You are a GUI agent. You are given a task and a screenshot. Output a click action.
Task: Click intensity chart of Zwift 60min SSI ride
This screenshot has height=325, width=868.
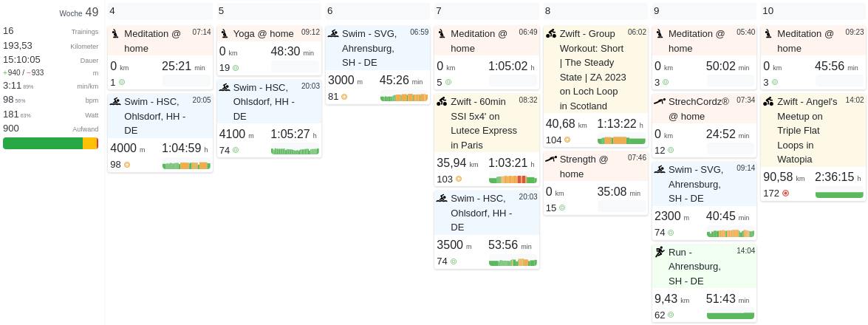tap(513, 179)
